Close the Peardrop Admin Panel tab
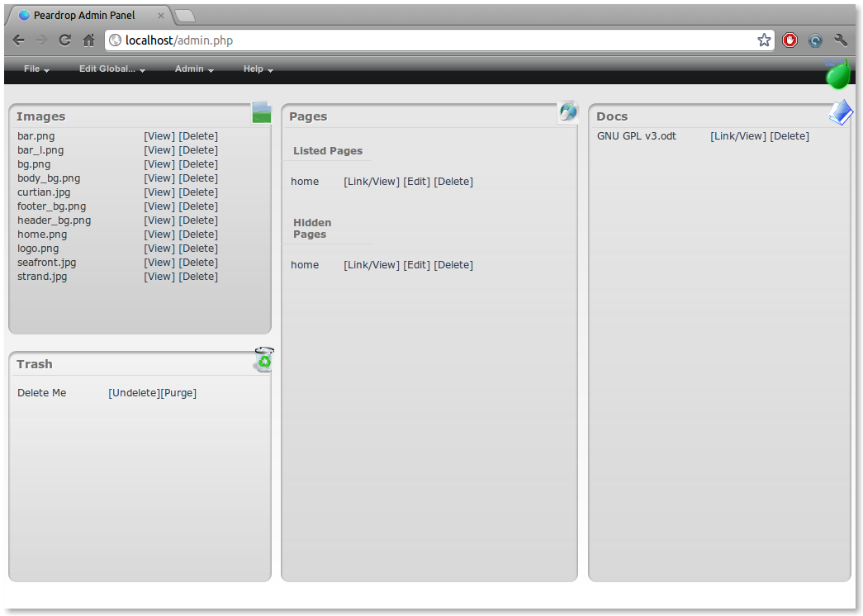Image resolution: width=863 pixels, height=616 pixels. coord(161,16)
